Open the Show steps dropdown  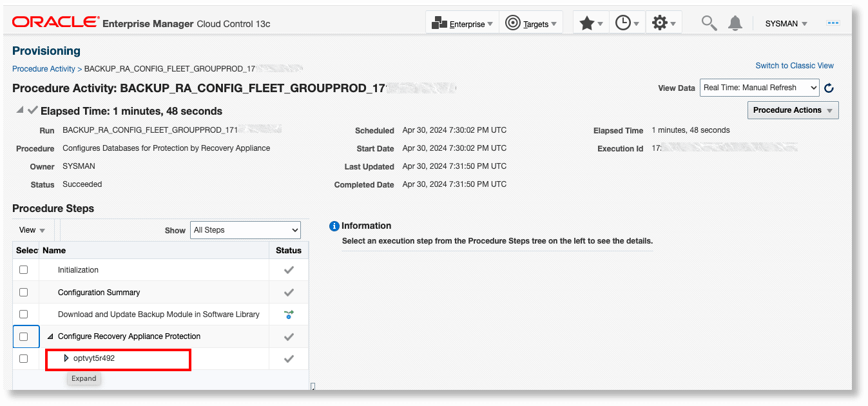click(245, 229)
